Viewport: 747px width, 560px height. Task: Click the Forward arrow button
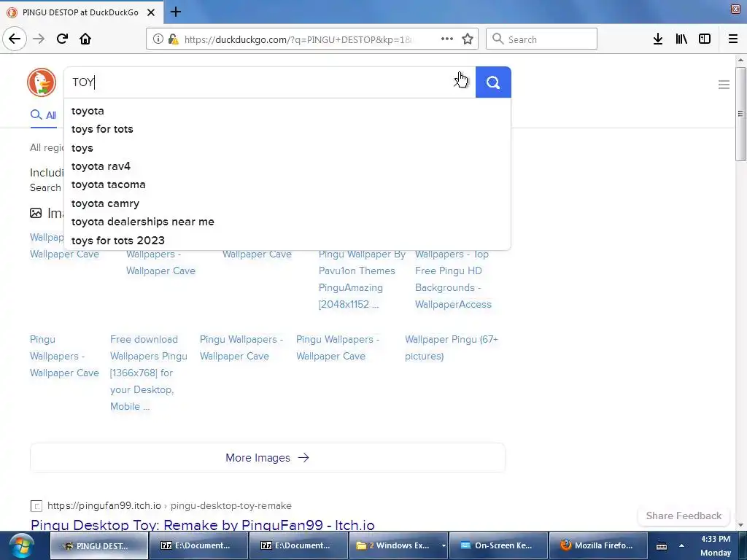point(39,39)
